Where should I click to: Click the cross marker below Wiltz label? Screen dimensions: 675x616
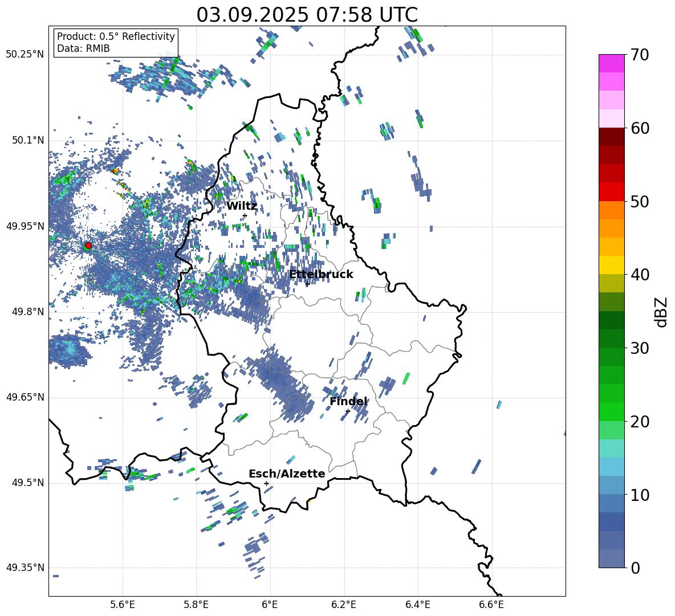coord(245,216)
